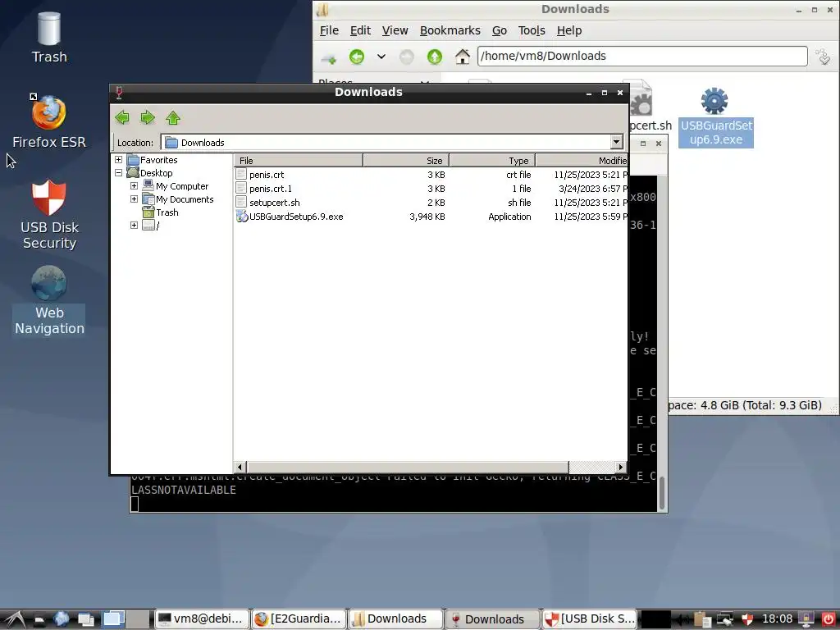This screenshot has width=840, height=630.
Task: Click the /home/vm8/Downloads path field
Action: pyautogui.click(x=642, y=57)
